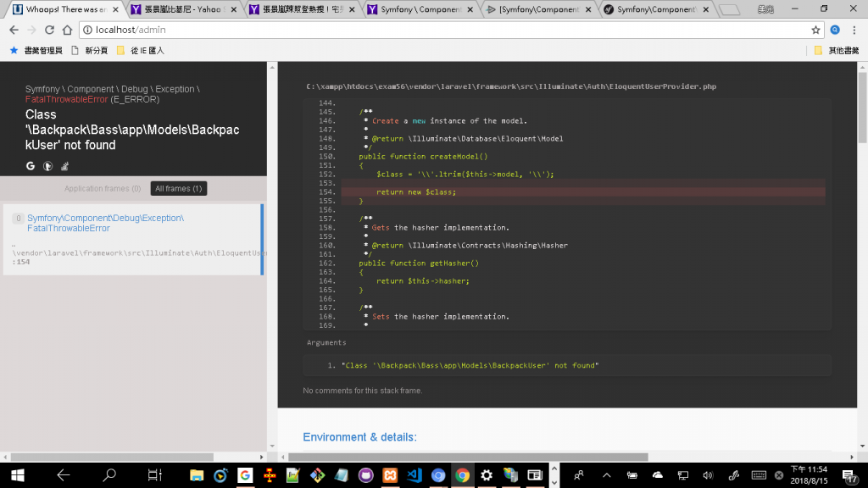Open Windows Start menu
The height and width of the screenshot is (488, 868).
[x=18, y=475]
